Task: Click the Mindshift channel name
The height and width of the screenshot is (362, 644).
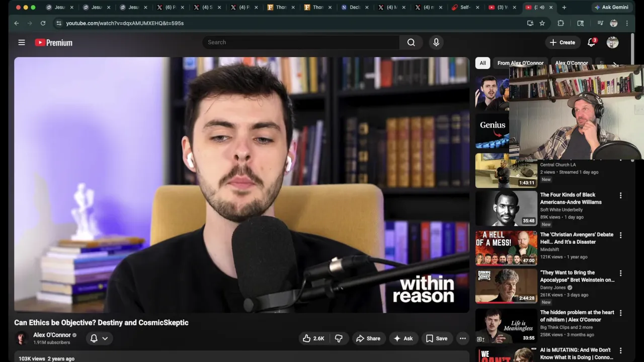Action: coord(549,249)
